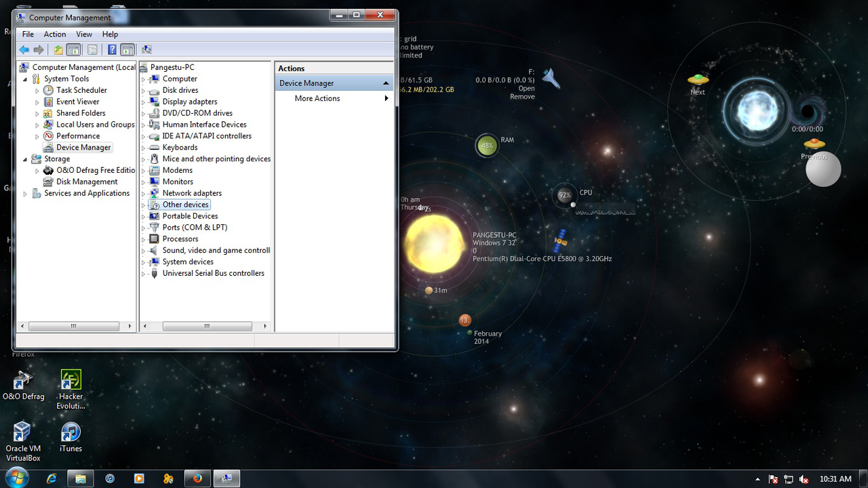Select Device Manager in console tree
This screenshot has width=868, height=488.
(83, 147)
